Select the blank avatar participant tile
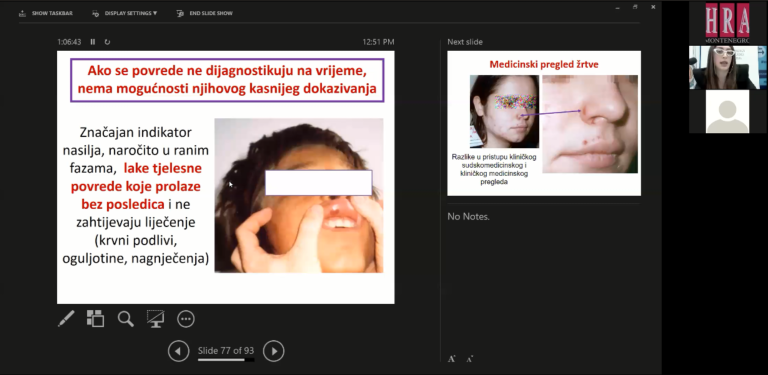The width and height of the screenshot is (768, 375). click(x=727, y=112)
